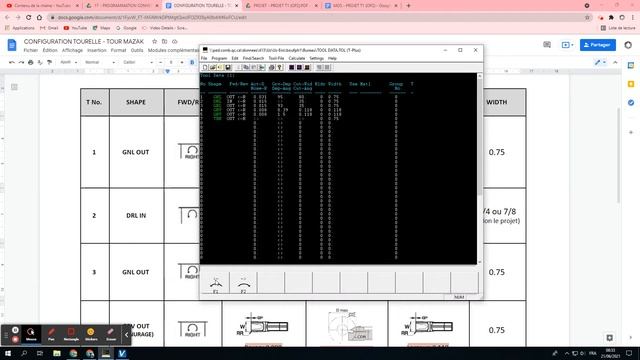Image resolution: width=640 pixels, height=360 pixels.
Task: Open the Program menu in T-Plus
Action: tap(219, 58)
